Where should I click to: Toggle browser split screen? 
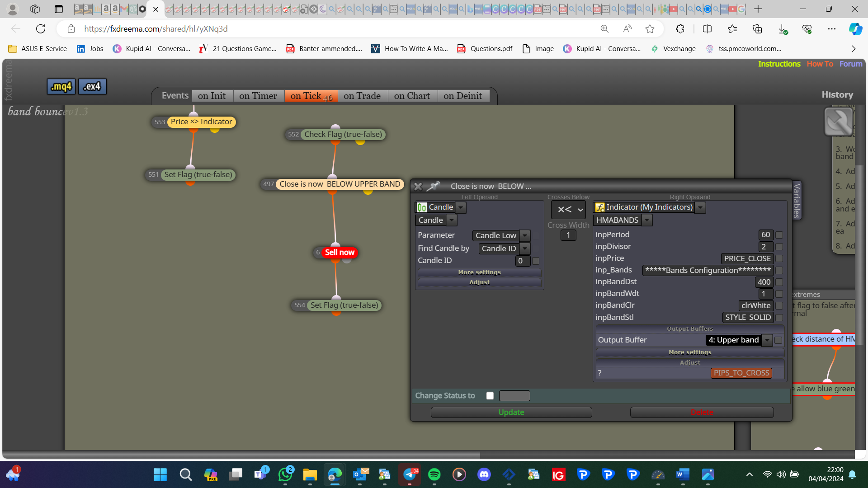[x=707, y=29]
